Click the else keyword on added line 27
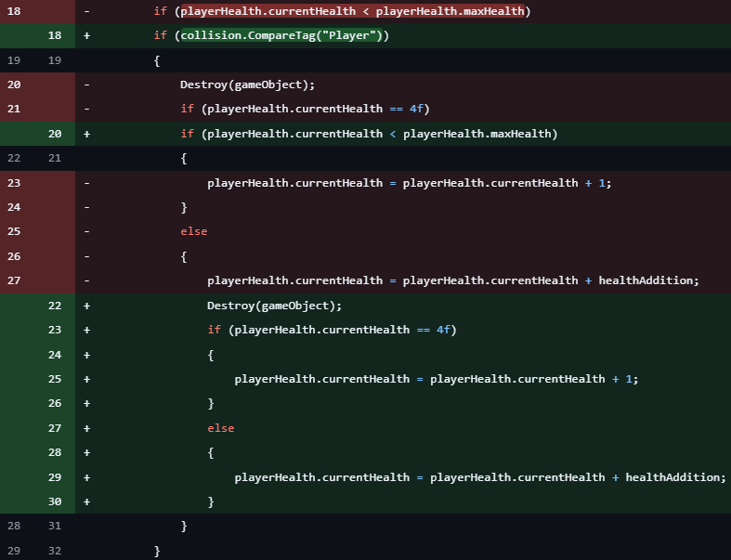 coord(221,428)
